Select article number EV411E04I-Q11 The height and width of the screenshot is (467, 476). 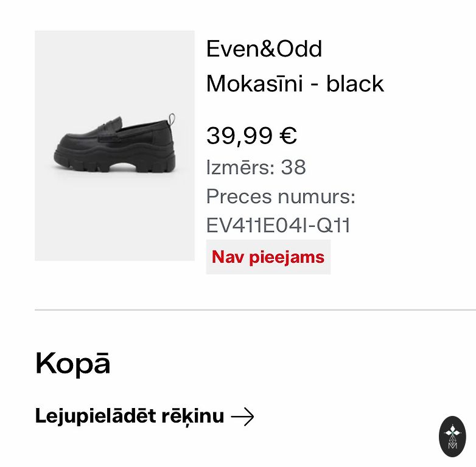(278, 225)
